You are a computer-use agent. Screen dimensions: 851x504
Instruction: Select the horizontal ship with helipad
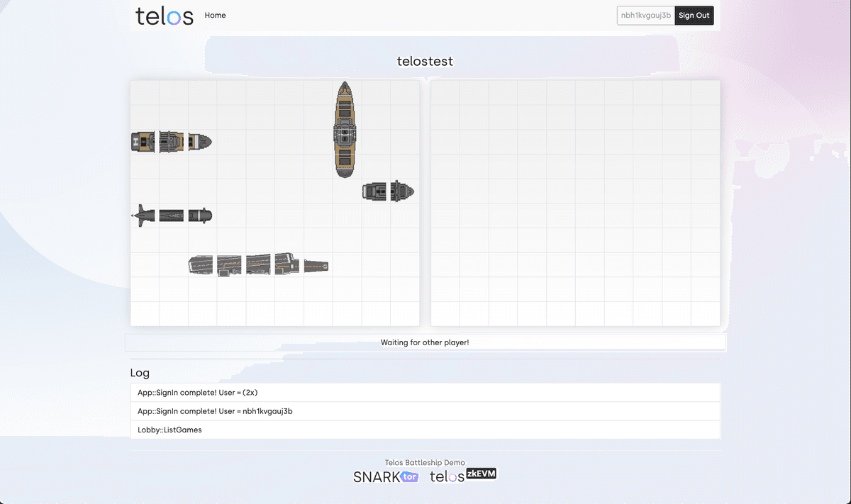(x=172, y=142)
